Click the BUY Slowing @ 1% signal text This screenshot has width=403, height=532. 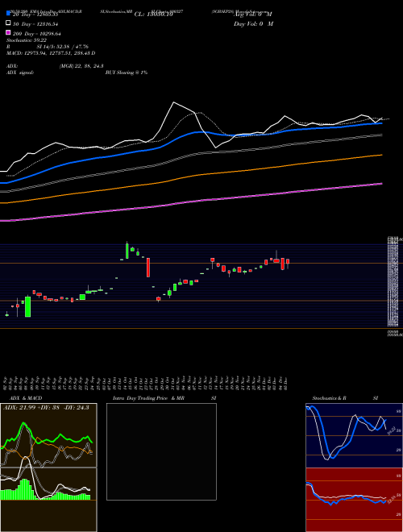(127, 73)
